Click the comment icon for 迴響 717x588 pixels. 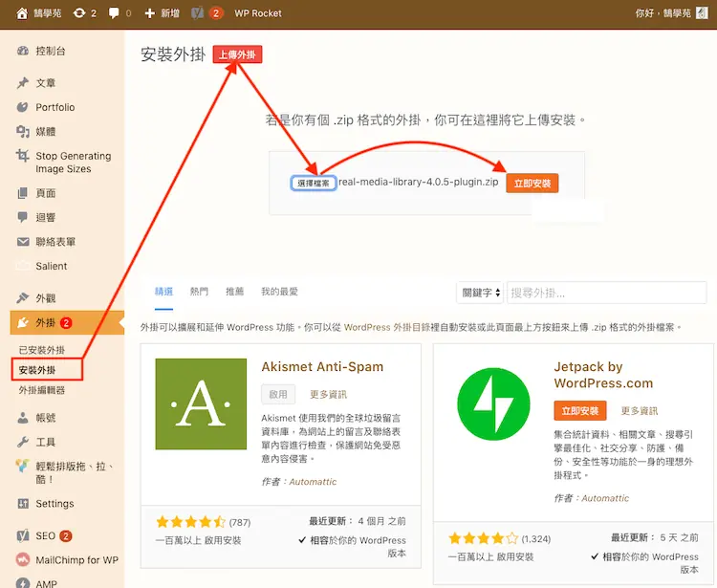(x=22, y=217)
